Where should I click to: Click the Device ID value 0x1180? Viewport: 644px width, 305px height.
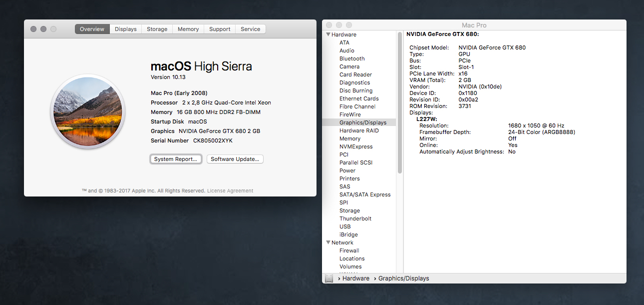(468, 93)
